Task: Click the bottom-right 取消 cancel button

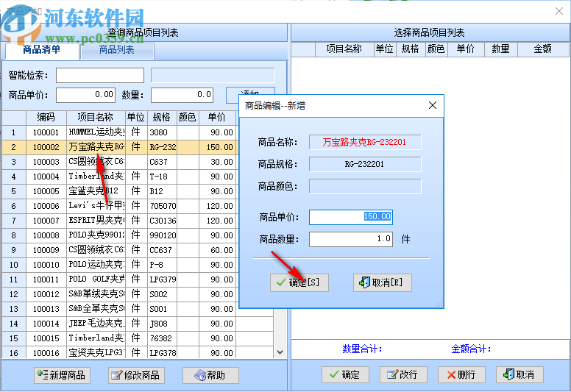Action: pyautogui.click(x=519, y=374)
